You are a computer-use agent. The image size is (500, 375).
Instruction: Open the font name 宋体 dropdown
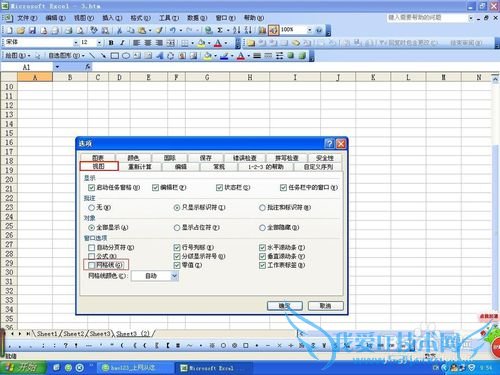pyautogui.click(x=76, y=43)
